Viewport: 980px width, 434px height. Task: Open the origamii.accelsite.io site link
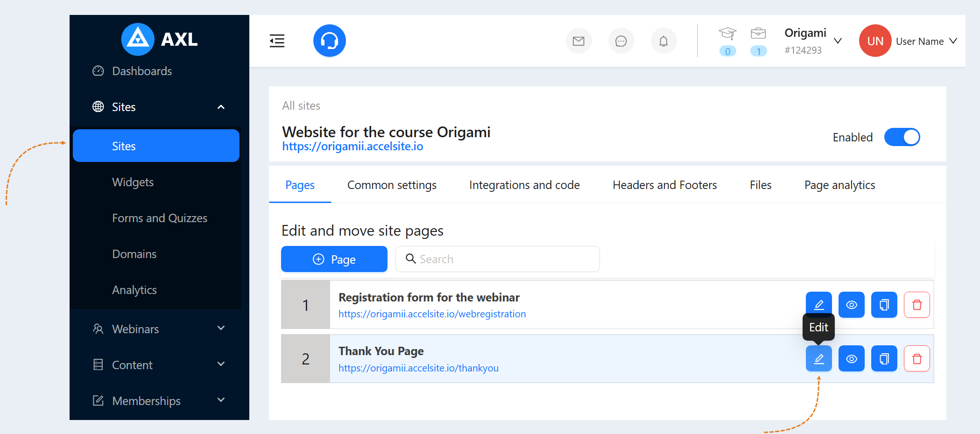click(x=353, y=147)
